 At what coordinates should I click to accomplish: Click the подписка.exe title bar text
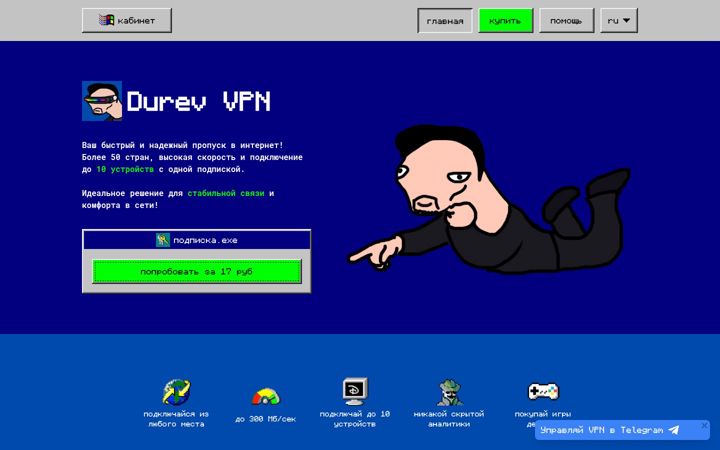click(205, 240)
